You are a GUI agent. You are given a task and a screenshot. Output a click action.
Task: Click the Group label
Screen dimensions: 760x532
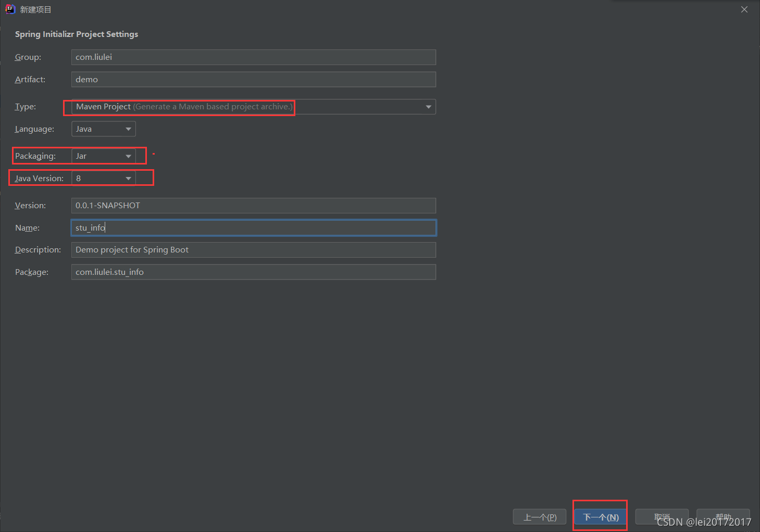28,57
